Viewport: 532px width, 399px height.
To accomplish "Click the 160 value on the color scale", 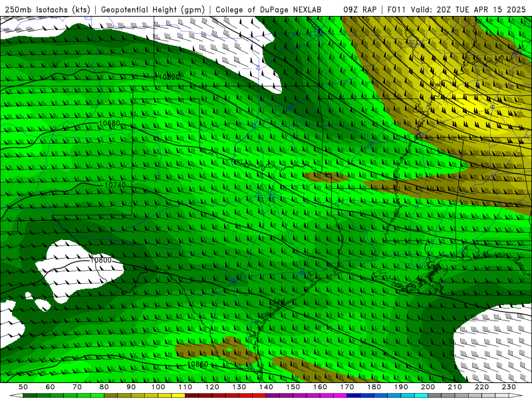I will [x=321, y=387].
